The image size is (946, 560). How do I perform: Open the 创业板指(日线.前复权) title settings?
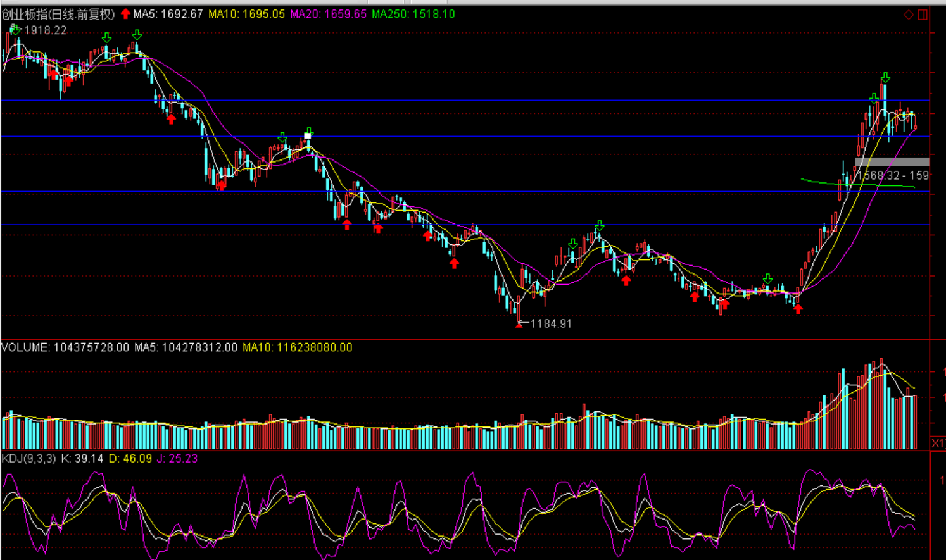pyautogui.click(x=58, y=14)
